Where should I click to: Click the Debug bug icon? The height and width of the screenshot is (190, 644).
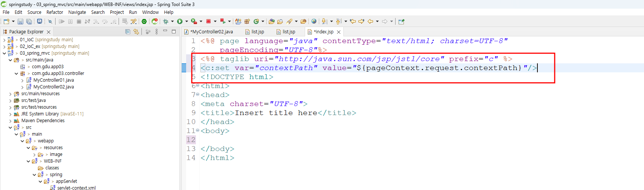[x=166, y=21]
